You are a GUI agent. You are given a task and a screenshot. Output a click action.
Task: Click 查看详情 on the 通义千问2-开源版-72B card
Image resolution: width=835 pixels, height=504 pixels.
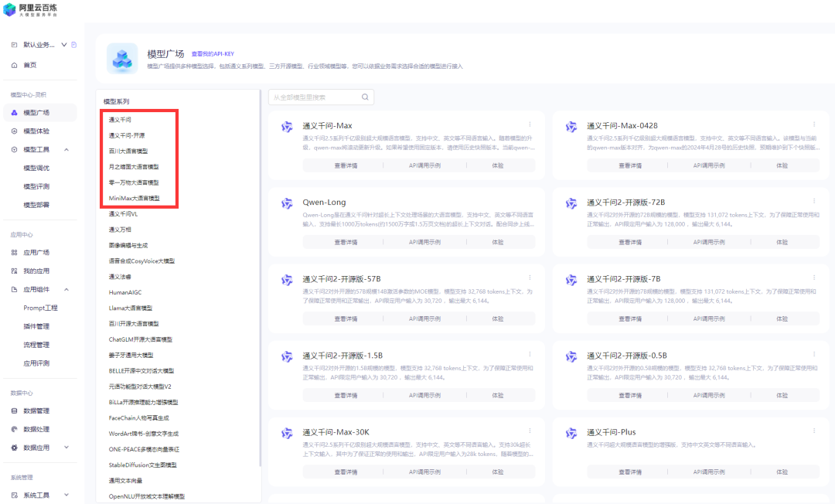(630, 242)
